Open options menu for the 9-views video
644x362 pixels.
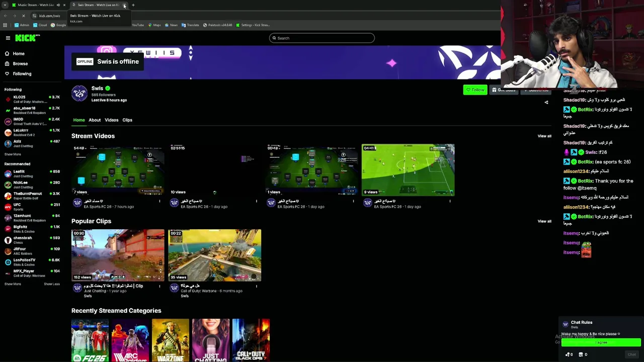pyautogui.click(x=450, y=202)
